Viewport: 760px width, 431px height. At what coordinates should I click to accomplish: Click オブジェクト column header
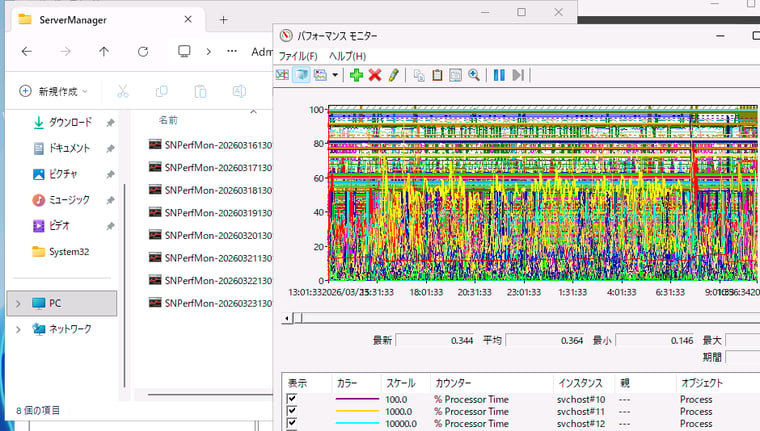(x=718, y=383)
